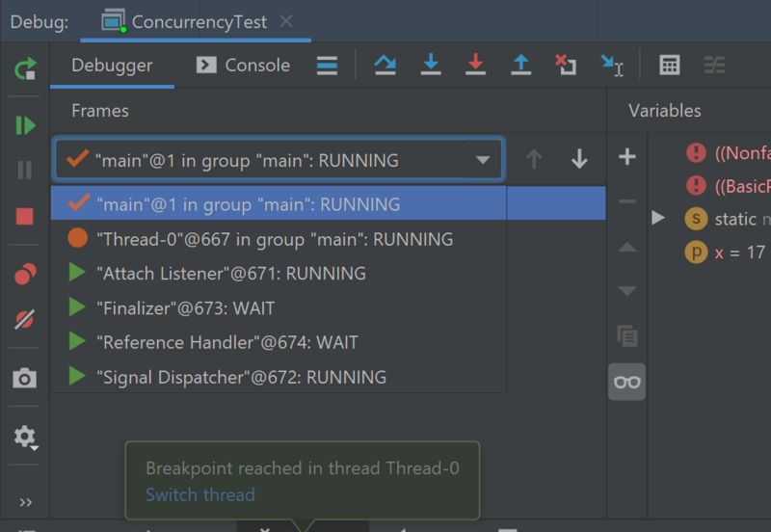Select next frame down arrow
The width and height of the screenshot is (771, 532).
tap(579, 159)
